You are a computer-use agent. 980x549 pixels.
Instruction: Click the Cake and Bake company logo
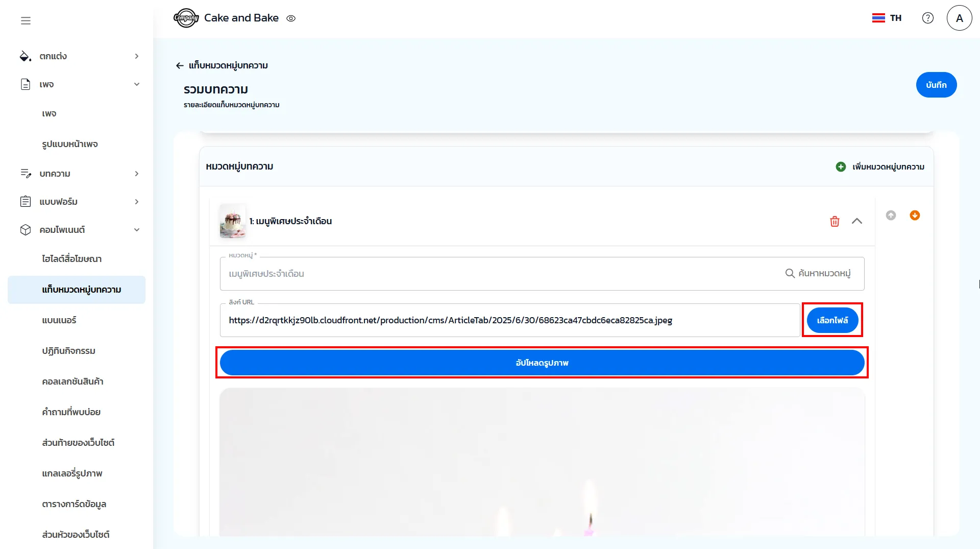click(186, 18)
